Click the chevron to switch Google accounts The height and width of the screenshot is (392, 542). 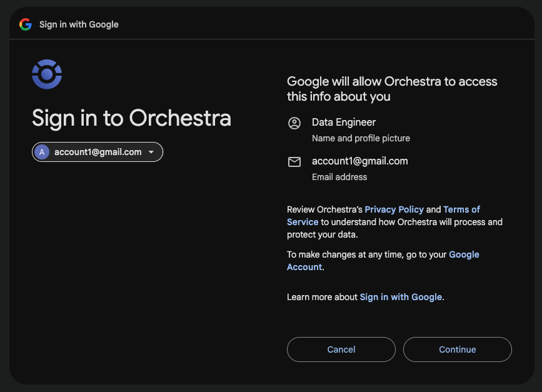151,152
